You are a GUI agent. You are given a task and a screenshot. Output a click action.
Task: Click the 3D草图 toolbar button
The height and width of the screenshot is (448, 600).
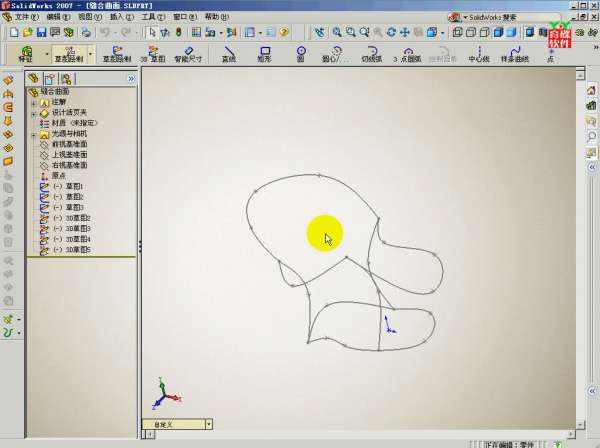153,54
